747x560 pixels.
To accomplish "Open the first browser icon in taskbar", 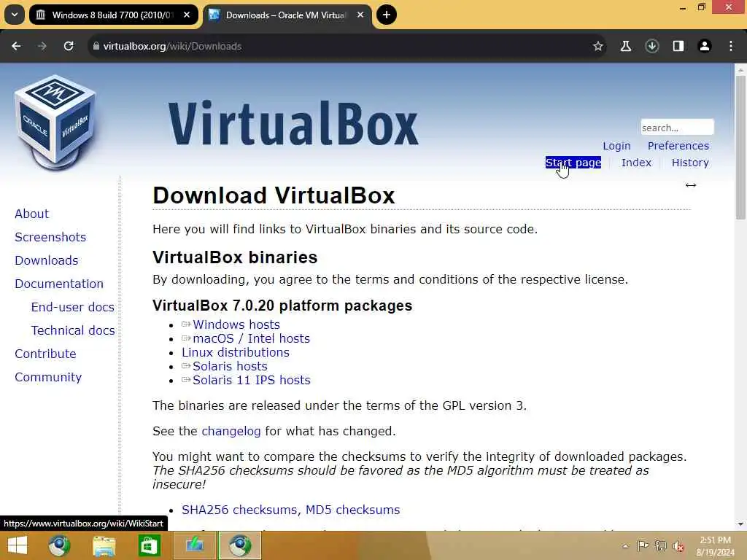I will [x=59, y=545].
